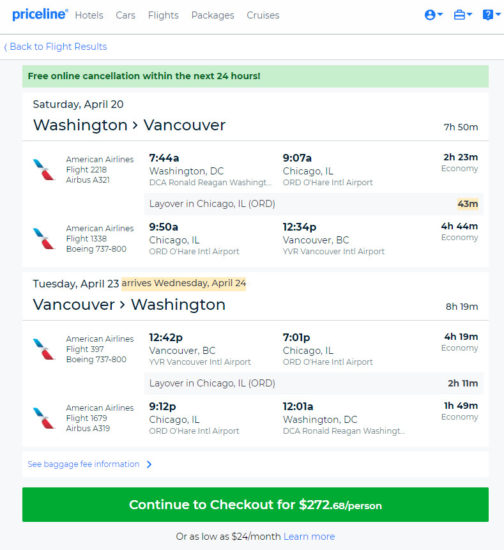The width and height of the screenshot is (504, 550).
Task: Click the American Airlines logo for Flight 2218
Action: click(43, 169)
